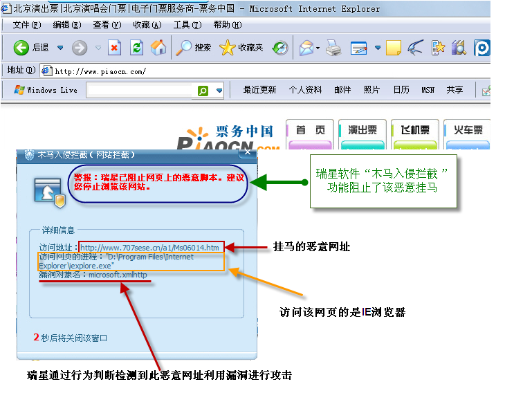The height and width of the screenshot is (420, 514).
Task: Open the 收藏夹 favorites button
Action: pos(241,48)
